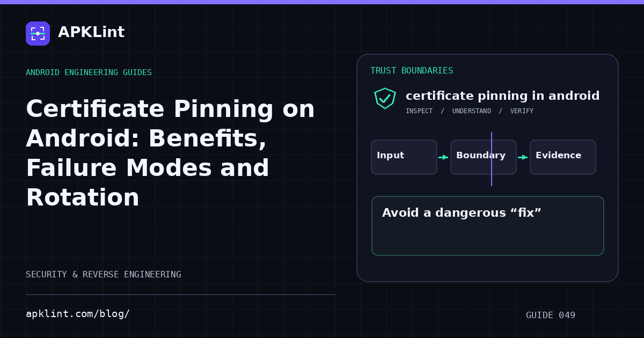Click the 'Avoid a dangerous fix' card
This screenshot has width=644, height=338.
coord(488,226)
